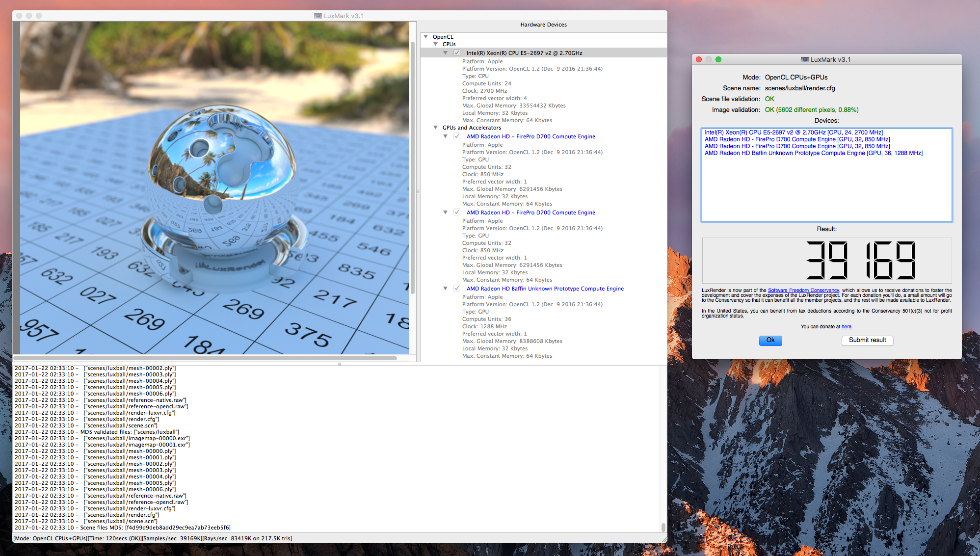Collapse the Baffin Prototype Compute Engine details
Image resolution: width=980 pixels, height=556 pixels.
(x=445, y=289)
